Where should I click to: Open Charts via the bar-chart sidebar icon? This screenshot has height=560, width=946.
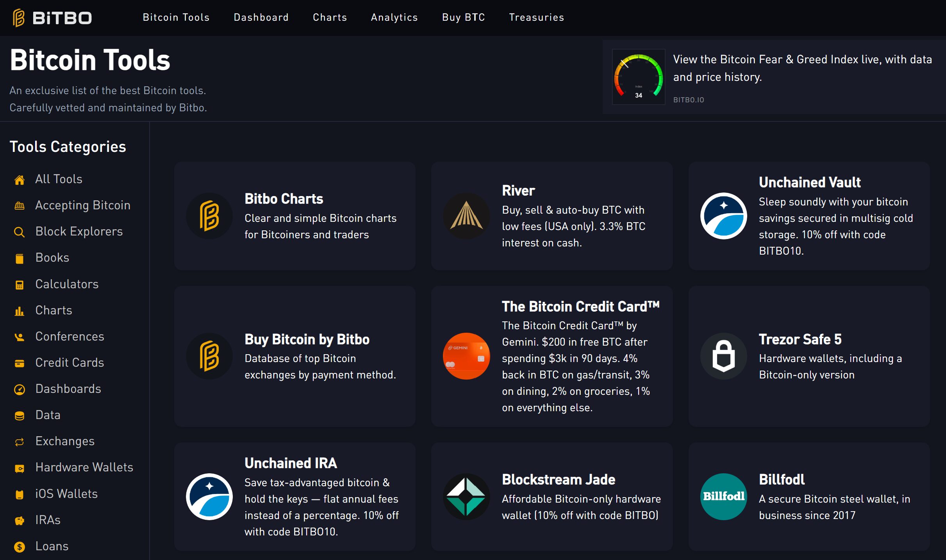19,311
